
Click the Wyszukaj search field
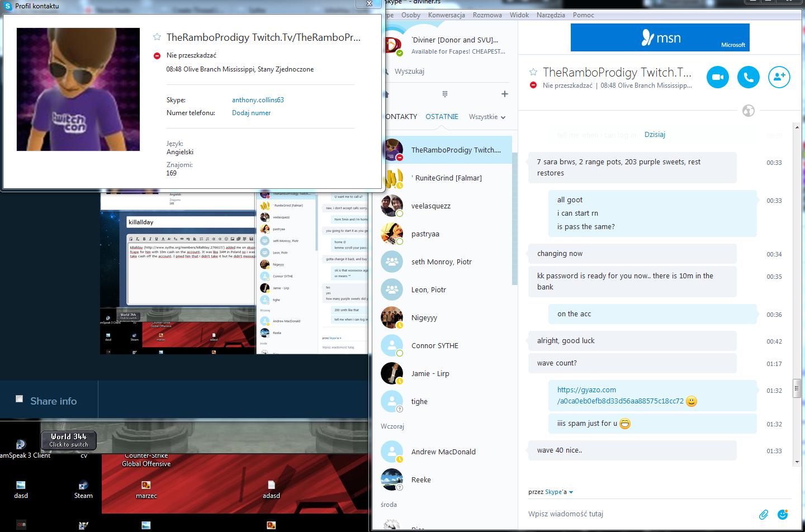(x=447, y=72)
